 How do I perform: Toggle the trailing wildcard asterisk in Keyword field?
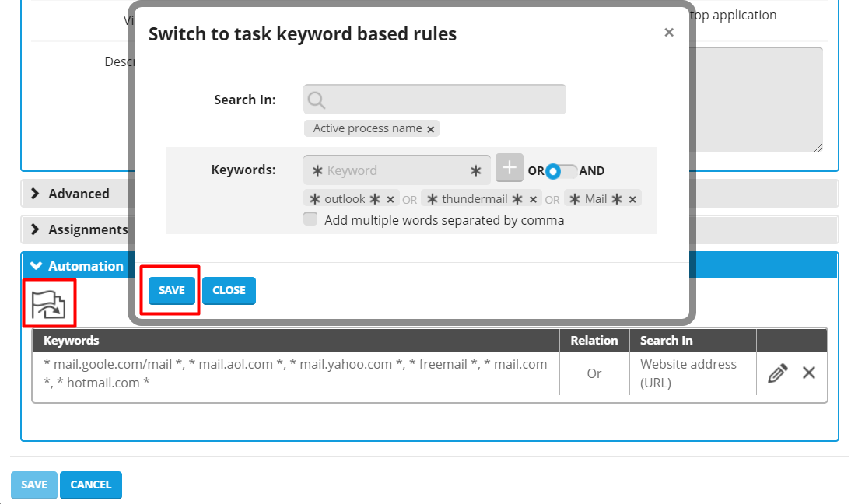click(x=476, y=171)
